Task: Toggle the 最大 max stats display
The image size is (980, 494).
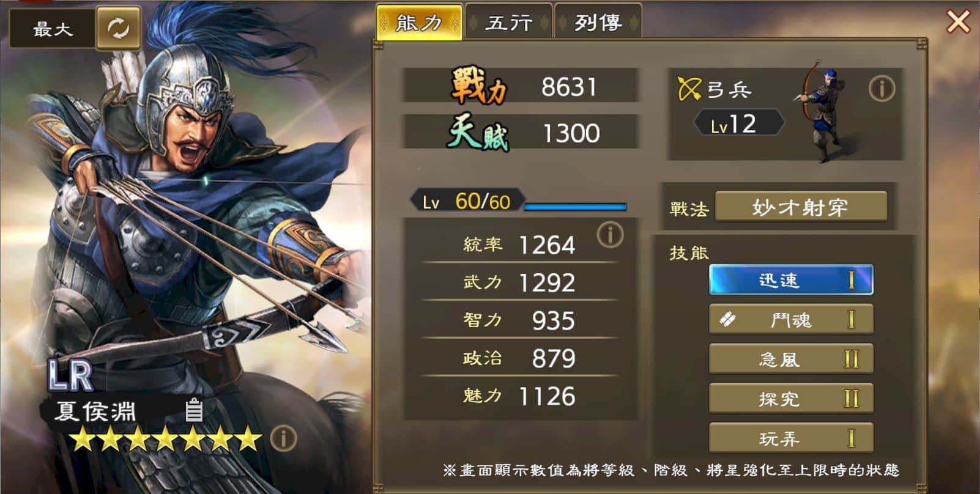Action: click(x=53, y=28)
